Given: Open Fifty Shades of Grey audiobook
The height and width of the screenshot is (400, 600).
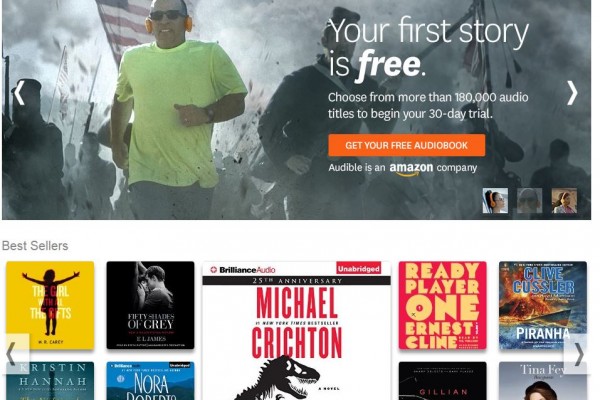Looking at the screenshot, I should point(150,305).
